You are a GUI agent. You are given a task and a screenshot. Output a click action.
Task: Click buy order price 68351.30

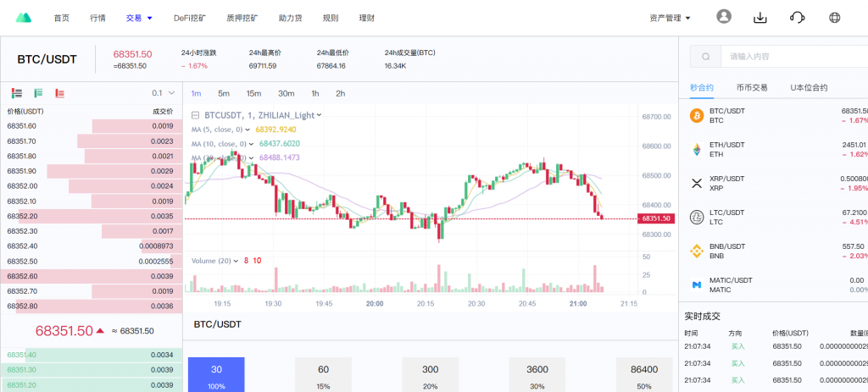tap(21, 370)
